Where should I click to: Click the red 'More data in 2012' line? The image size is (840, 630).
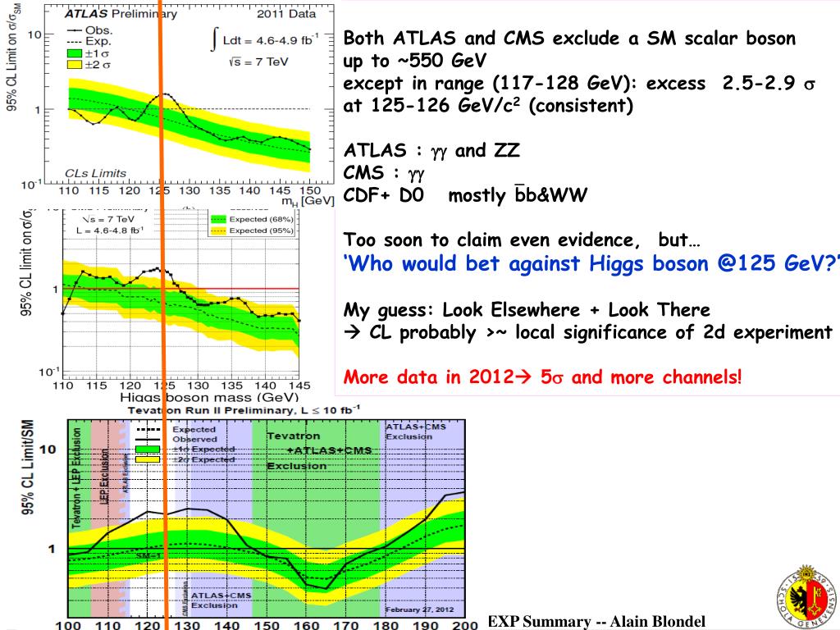click(543, 377)
